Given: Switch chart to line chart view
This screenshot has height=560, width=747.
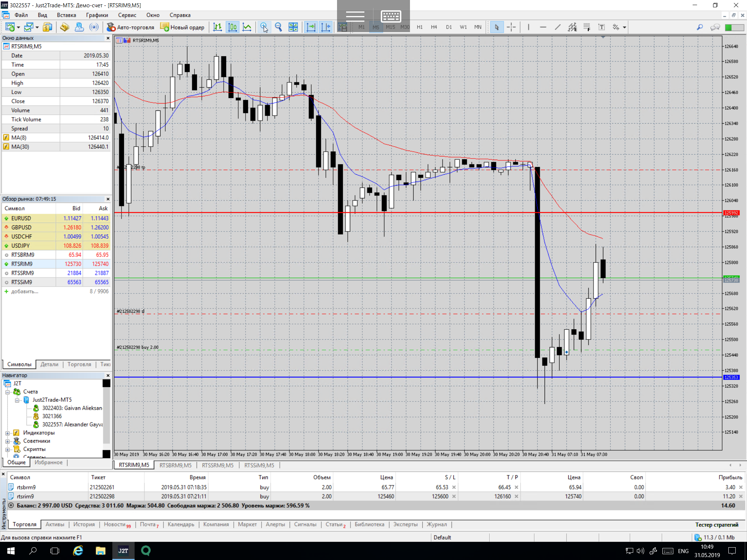Looking at the screenshot, I should click(247, 27).
